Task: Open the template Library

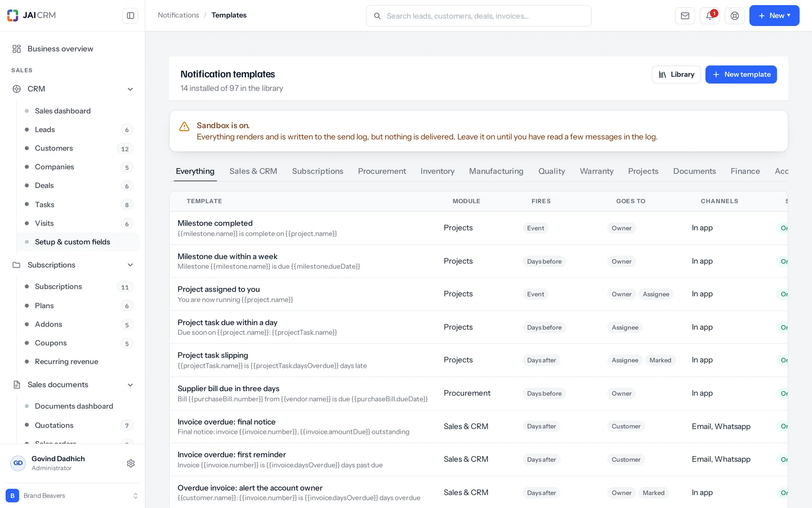Action: (676, 75)
